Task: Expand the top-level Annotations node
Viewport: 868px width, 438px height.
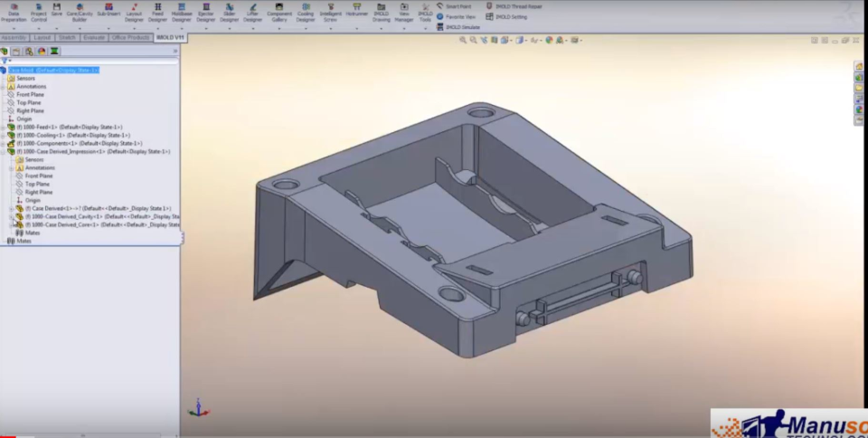Action: pyautogui.click(x=4, y=86)
